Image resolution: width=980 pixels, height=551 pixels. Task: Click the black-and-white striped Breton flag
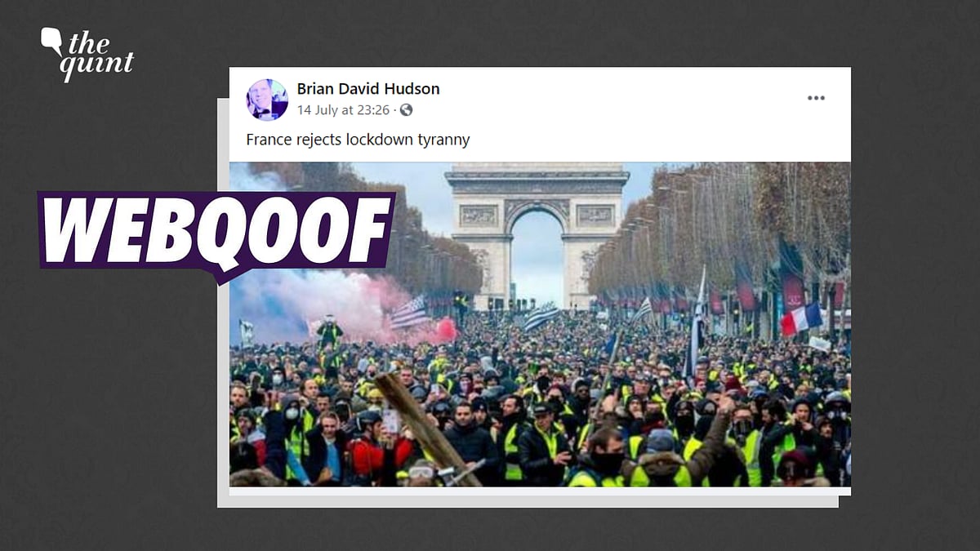541,317
